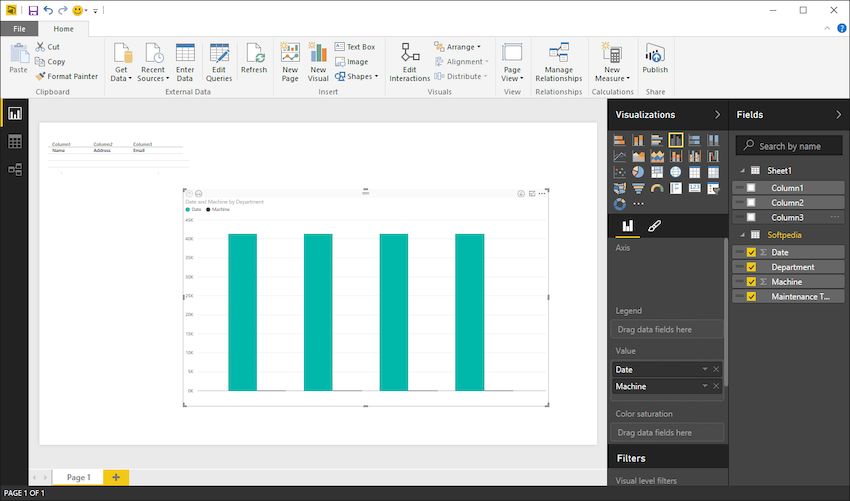The width and height of the screenshot is (850, 501).
Task: Remove Date from the Value well
Action: pos(716,370)
